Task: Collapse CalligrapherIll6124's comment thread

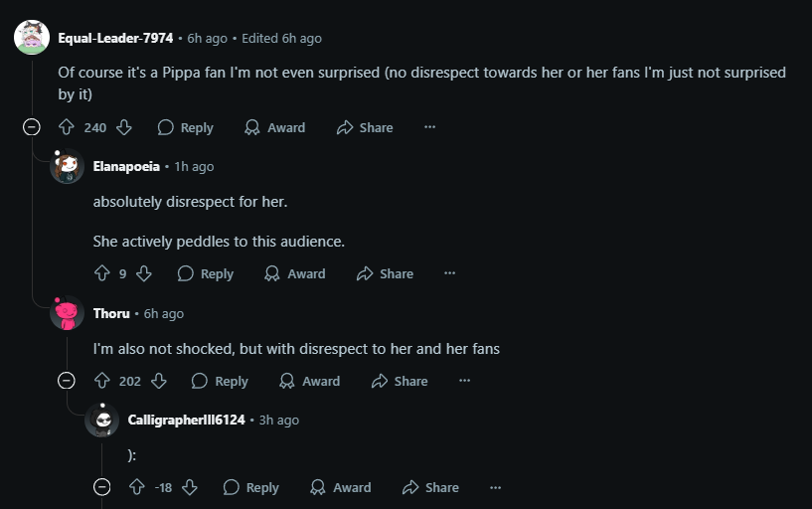Action: point(102,487)
